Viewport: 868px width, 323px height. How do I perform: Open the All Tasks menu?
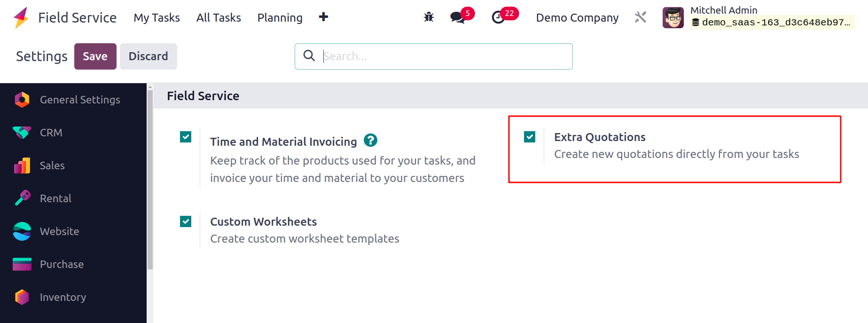coord(219,18)
